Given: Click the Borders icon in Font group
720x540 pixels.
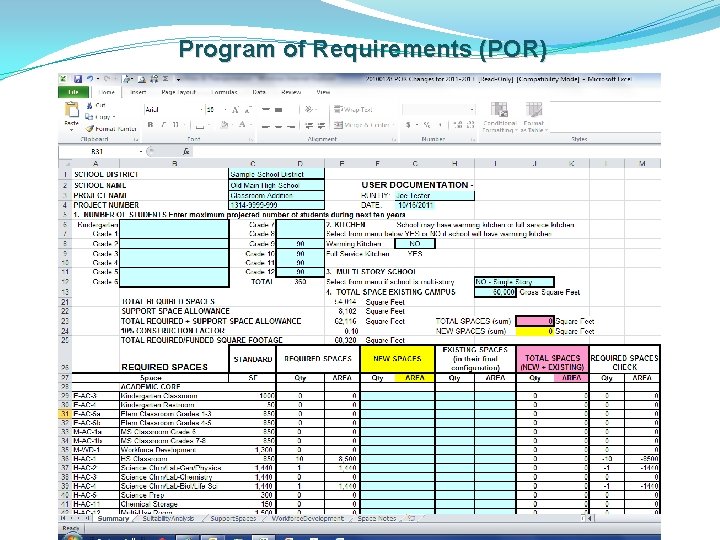Looking at the screenshot, I should tap(200, 125).
